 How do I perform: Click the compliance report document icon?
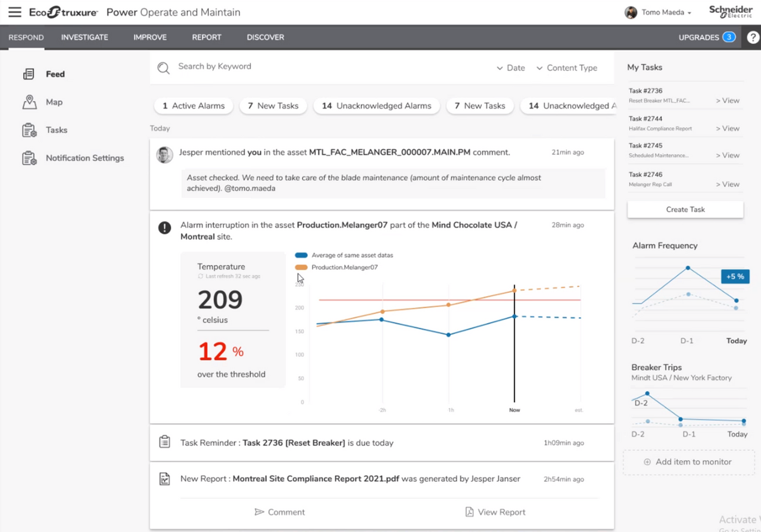coord(165,479)
